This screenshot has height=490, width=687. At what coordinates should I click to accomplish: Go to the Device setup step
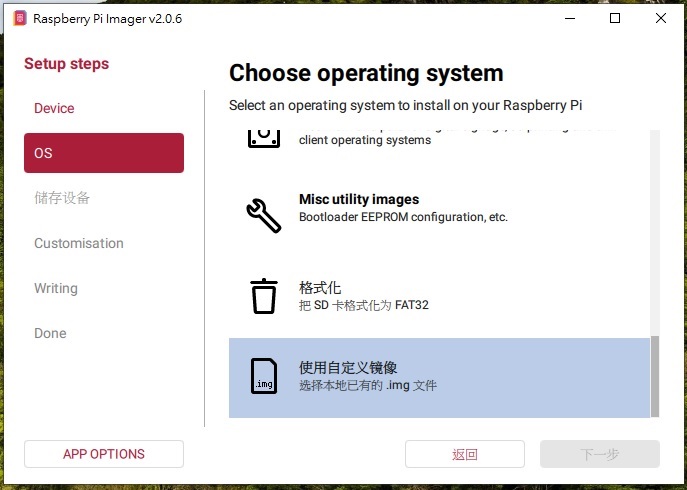click(54, 108)
